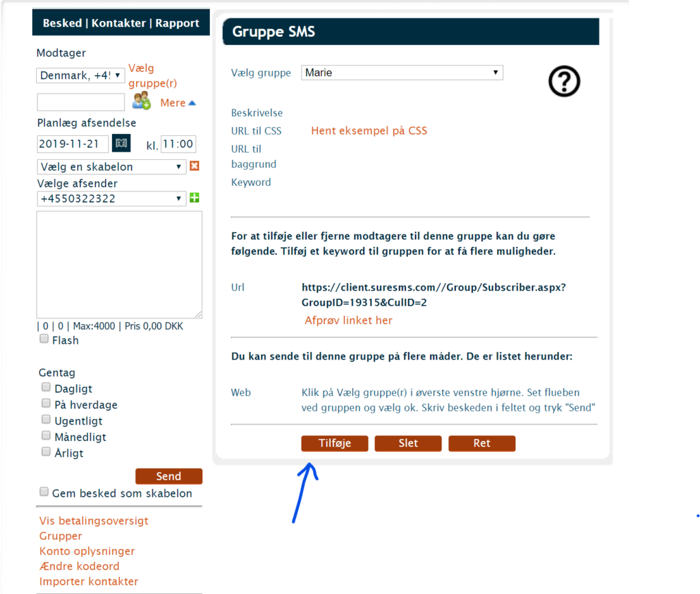
Task: Open the Ændre kodeord link
Action: [79, 567]
